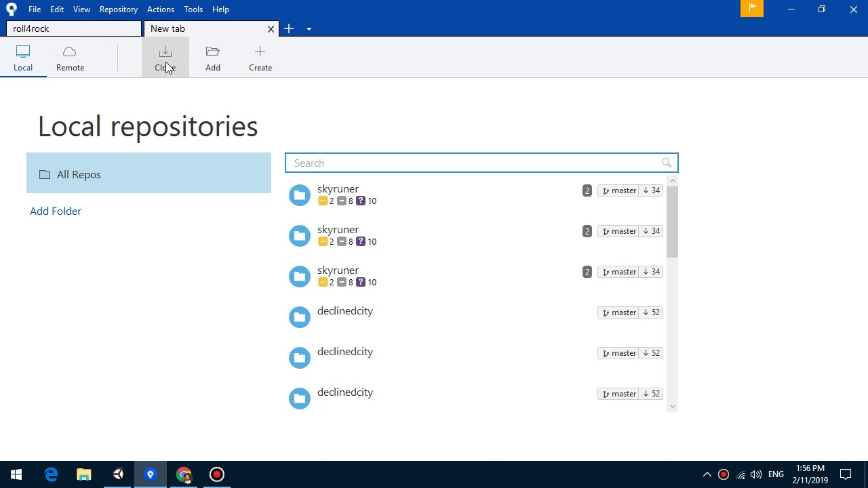868x488 pixels.
Task: Open Google Chrome from the taskbar
Action: tap(184, 474)
